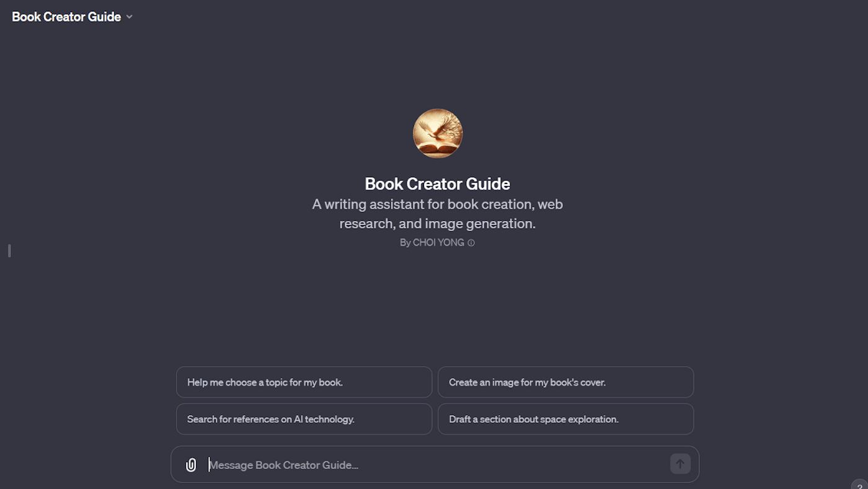Click the empty area right of the message placeholder

point(527,465)
